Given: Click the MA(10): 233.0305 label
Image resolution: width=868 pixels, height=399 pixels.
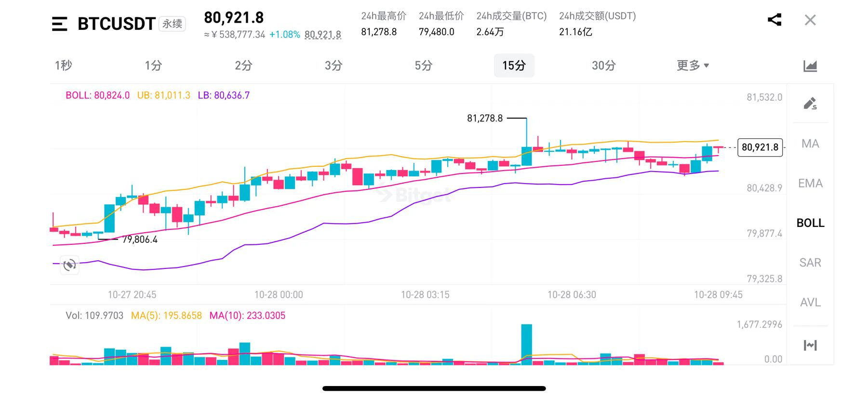Looking at the screenshot, I should pyautogui.click(x=247, y=316).
